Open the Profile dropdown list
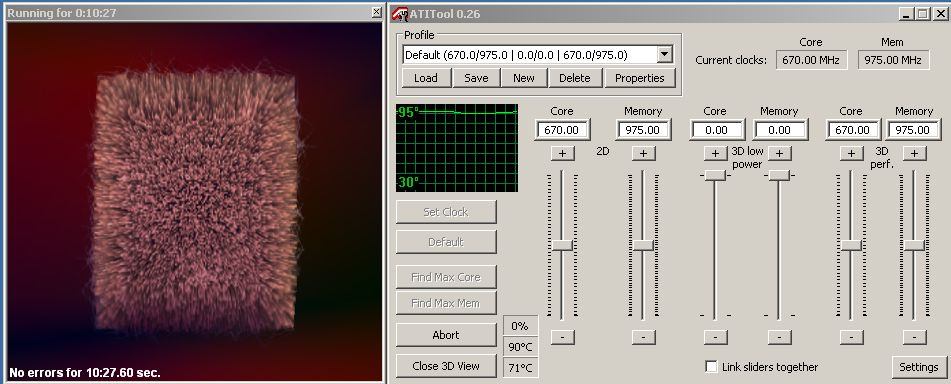951x384 pixels. click(x=665, y=55)
